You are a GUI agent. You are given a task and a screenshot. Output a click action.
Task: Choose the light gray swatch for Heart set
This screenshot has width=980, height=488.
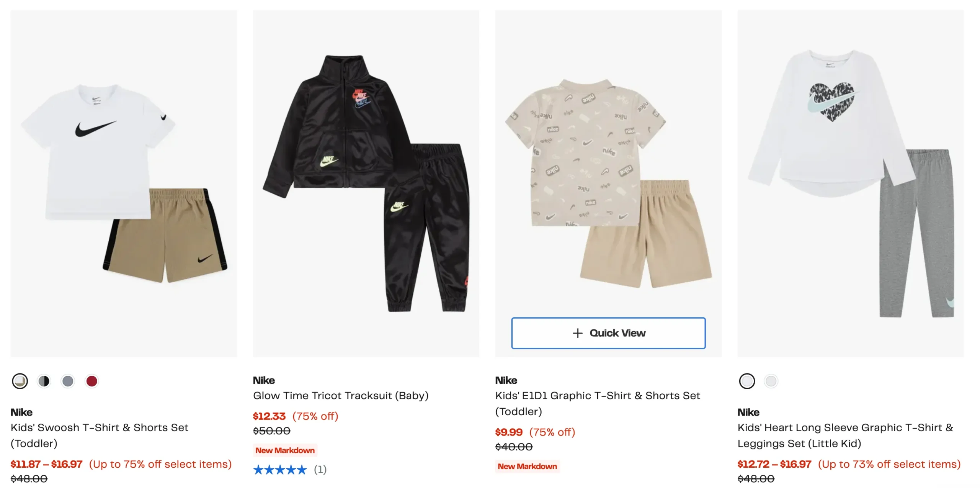(x=771, y=381)
